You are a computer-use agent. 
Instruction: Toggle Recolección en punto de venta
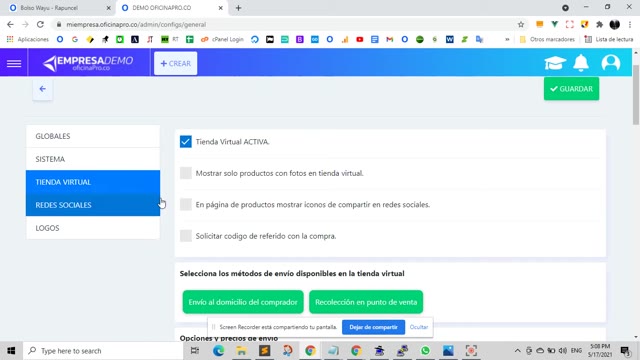tap(366, 302)
